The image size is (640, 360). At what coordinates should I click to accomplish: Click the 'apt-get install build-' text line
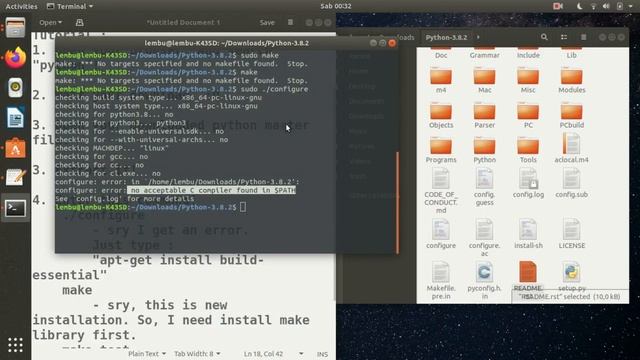pos(178,260)
